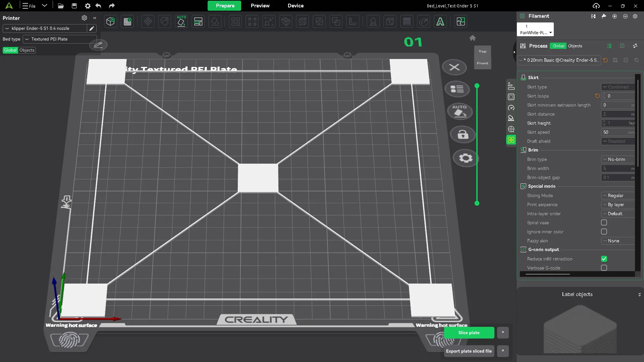Click the Move tool in top toolbar

[x=148, y=22]
